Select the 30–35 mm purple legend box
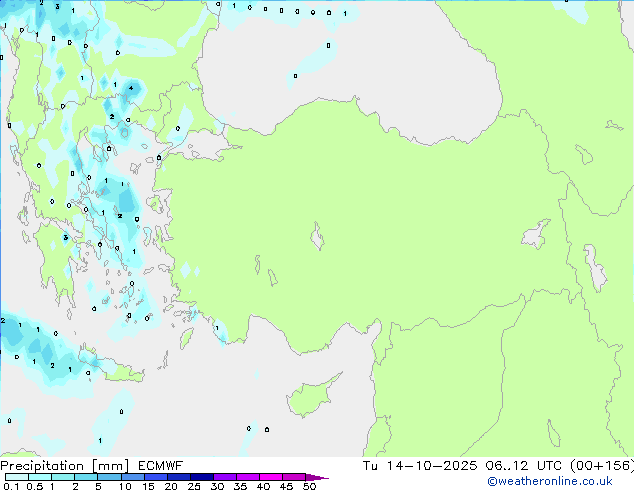The width and height of the screenshot is (634, 490). tap(224, 477)
